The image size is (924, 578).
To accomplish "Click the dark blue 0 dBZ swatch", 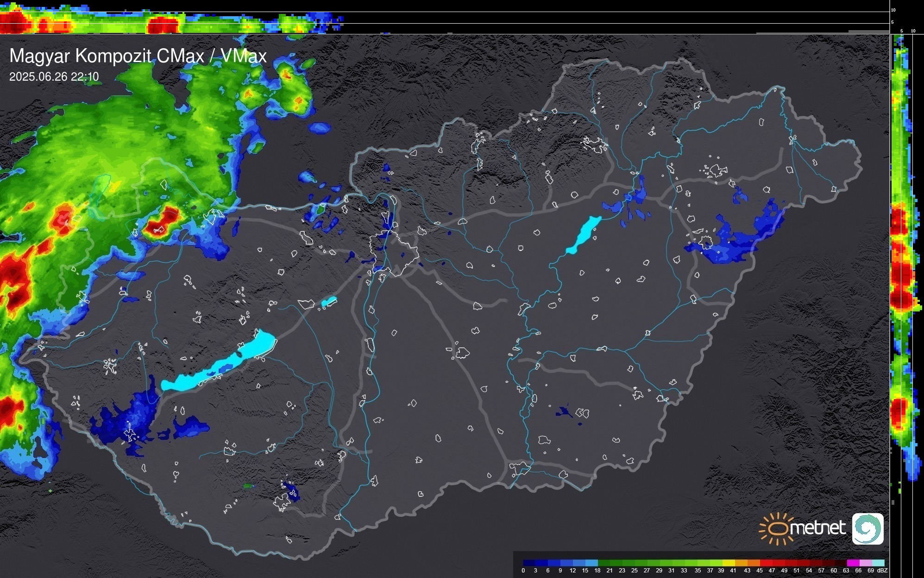I will pos(529,563).
